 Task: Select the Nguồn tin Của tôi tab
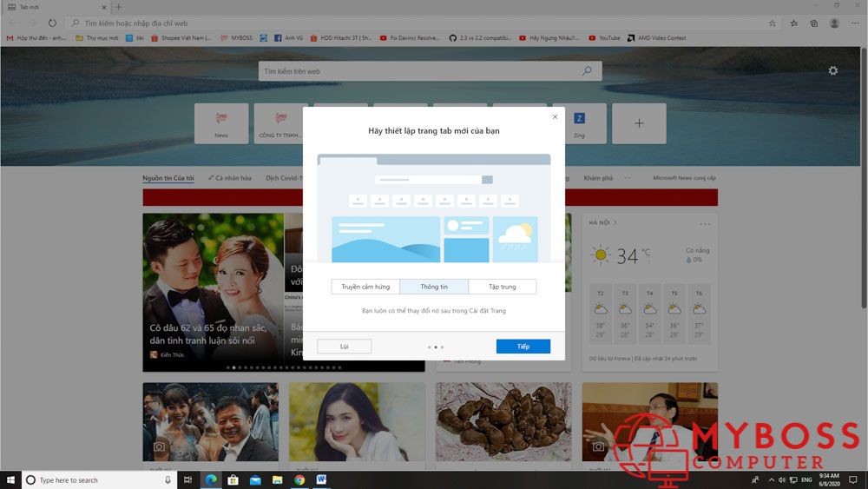(x=168, y=178)
